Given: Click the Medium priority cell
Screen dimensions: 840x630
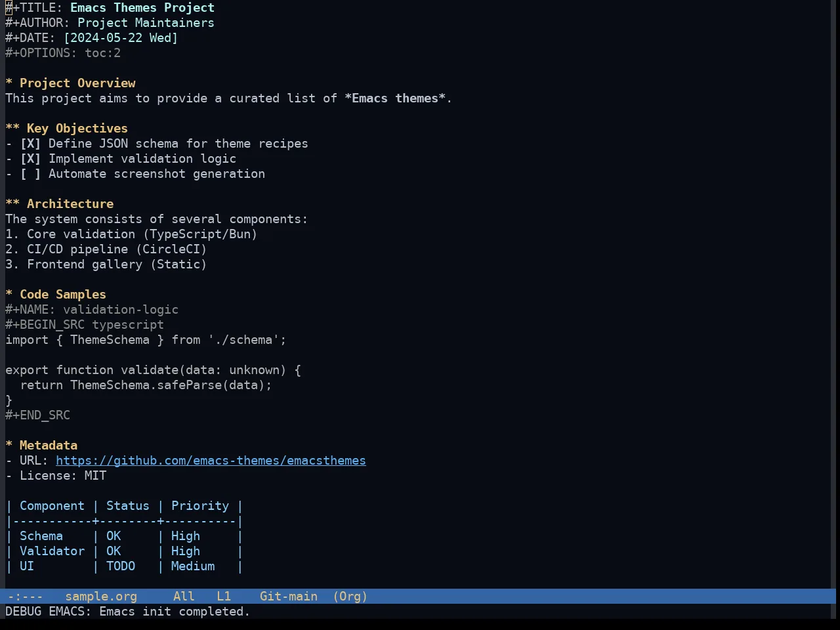Looking at the screenshot, I should point(193,566).
